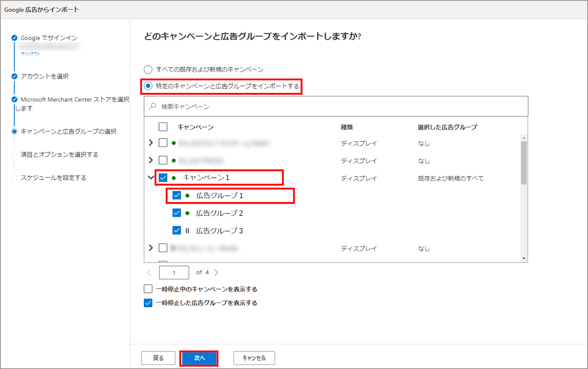Viewport: 588px width, 369px height.
Task: Expand the second campaign row in the list
Action: tap(151, 160)
